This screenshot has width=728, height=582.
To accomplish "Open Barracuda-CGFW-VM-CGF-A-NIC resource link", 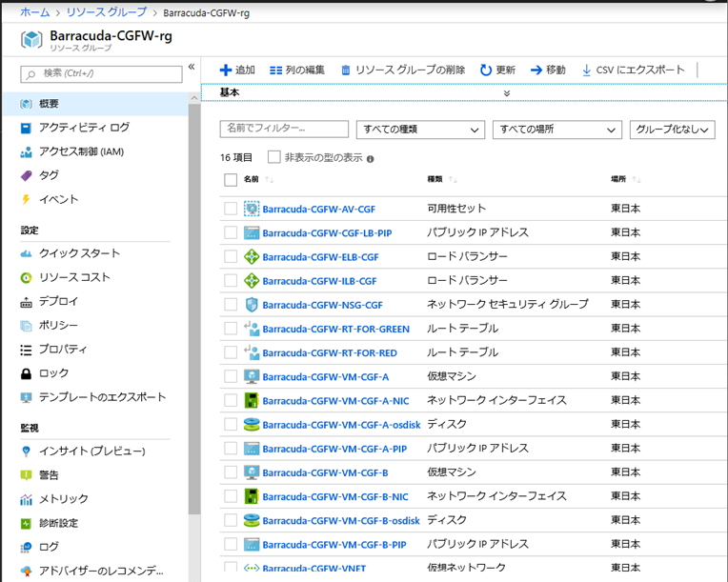I will pyautogui.click(x=335, y=401).
